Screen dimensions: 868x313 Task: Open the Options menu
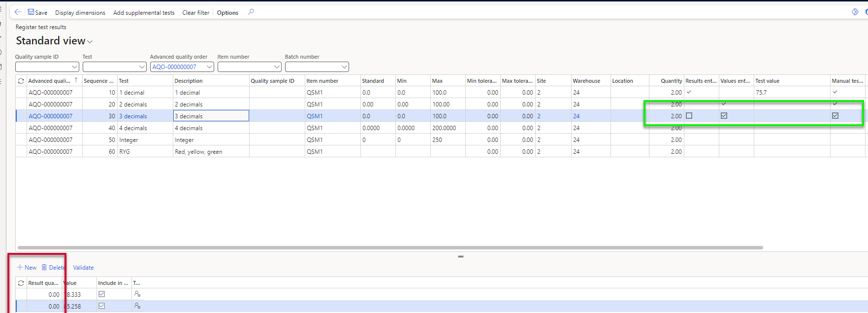tap(227, 13)
